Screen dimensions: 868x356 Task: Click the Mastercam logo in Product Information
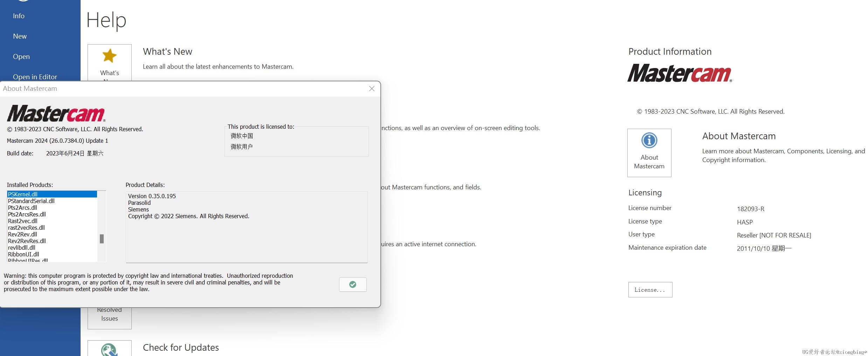coord(680,73)
